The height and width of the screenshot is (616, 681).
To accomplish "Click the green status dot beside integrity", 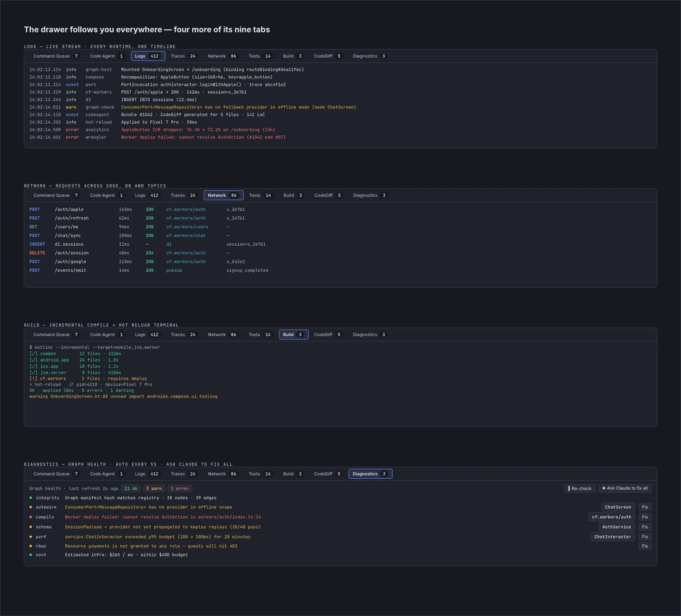I will pyautogui.click(x=31, y=498).
